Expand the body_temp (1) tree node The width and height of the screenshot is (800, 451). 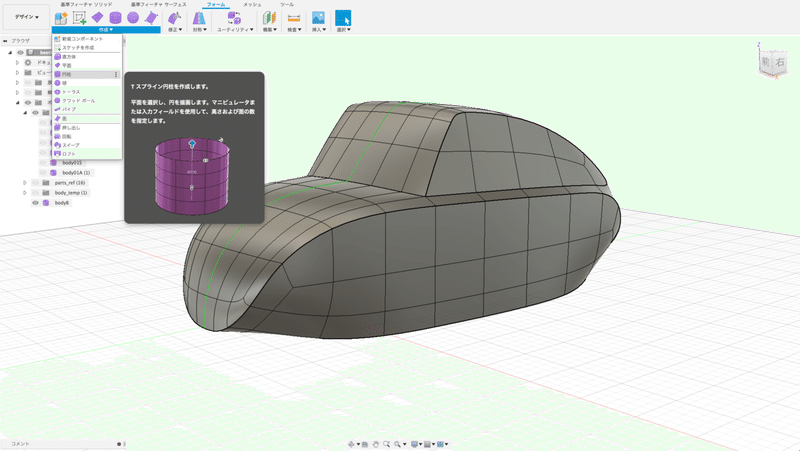(25, 193)
